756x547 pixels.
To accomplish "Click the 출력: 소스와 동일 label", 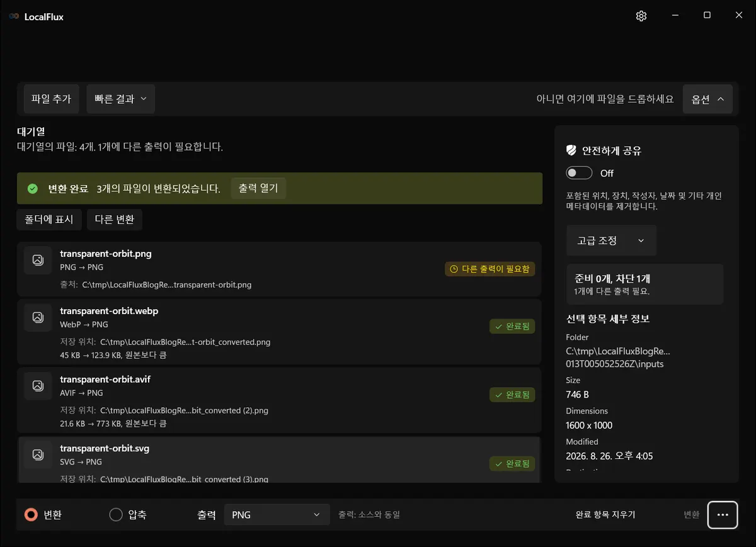I will pos(369,515).
